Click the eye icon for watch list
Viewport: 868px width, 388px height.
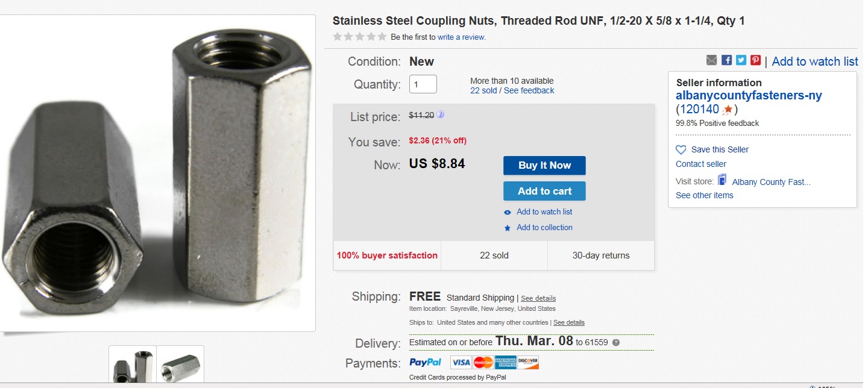point(508,212)
